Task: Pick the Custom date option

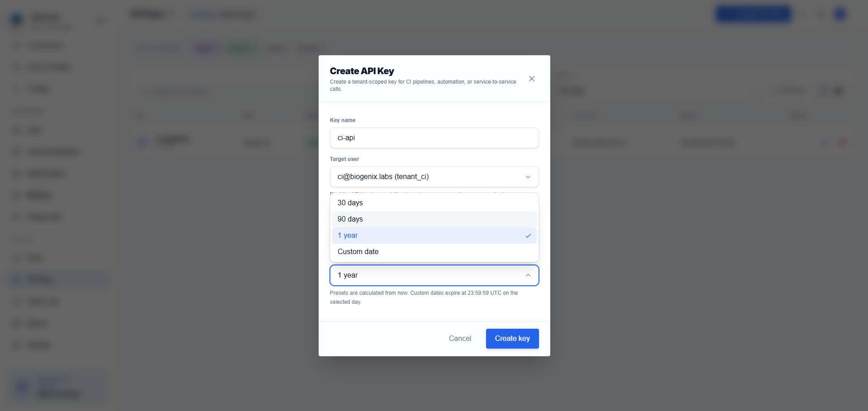Action: 434,252
